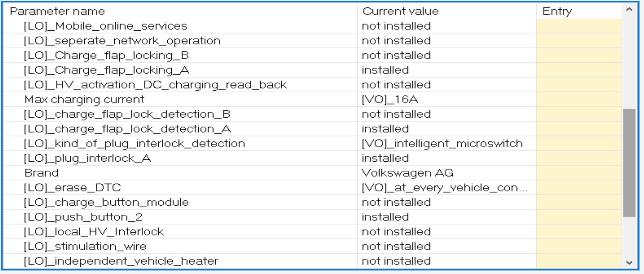Click the Current value column header
Image resolution: width=644 pixels, height=274 pixels.
400,11
